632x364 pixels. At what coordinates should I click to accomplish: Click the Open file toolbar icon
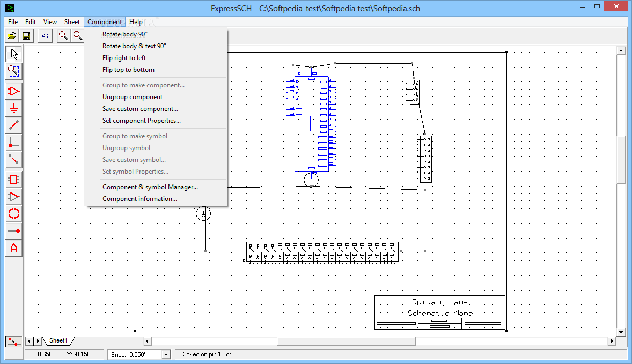click(x=12, y=36)
